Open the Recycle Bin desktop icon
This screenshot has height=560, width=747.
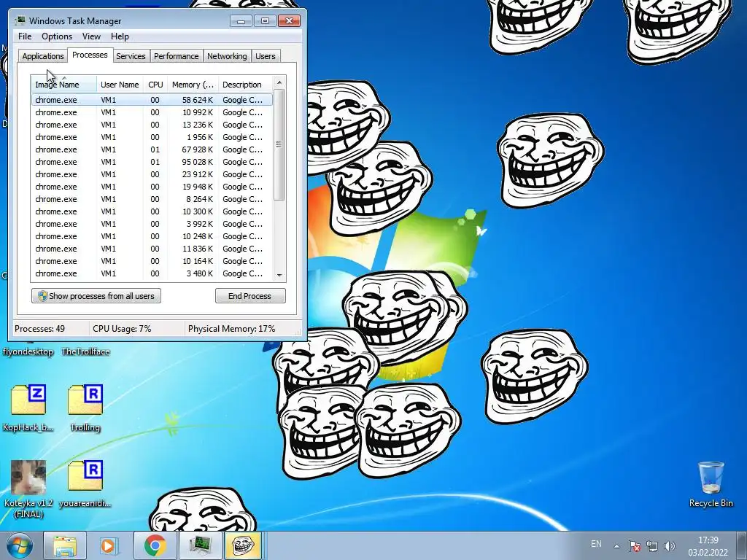711,484
